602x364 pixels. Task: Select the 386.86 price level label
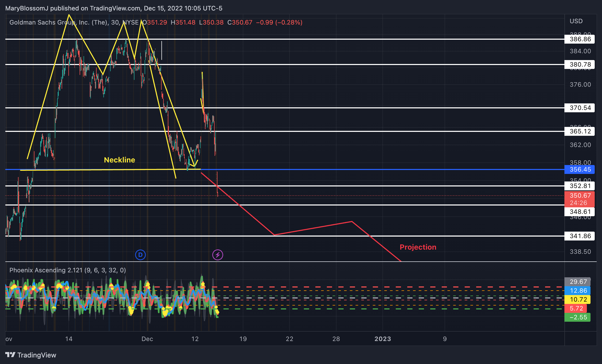coord(580,39)
